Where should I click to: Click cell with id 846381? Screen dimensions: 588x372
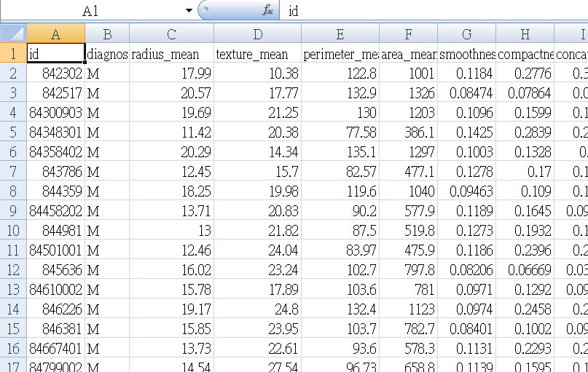click(x=56, y=329)
